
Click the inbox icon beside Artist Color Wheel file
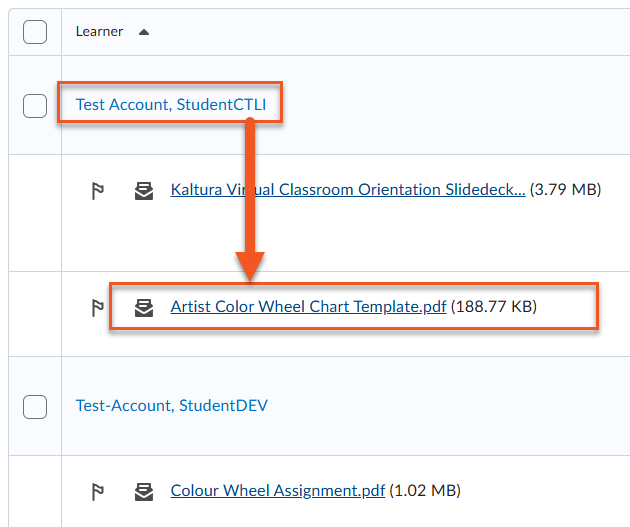[x=144, y=308]
